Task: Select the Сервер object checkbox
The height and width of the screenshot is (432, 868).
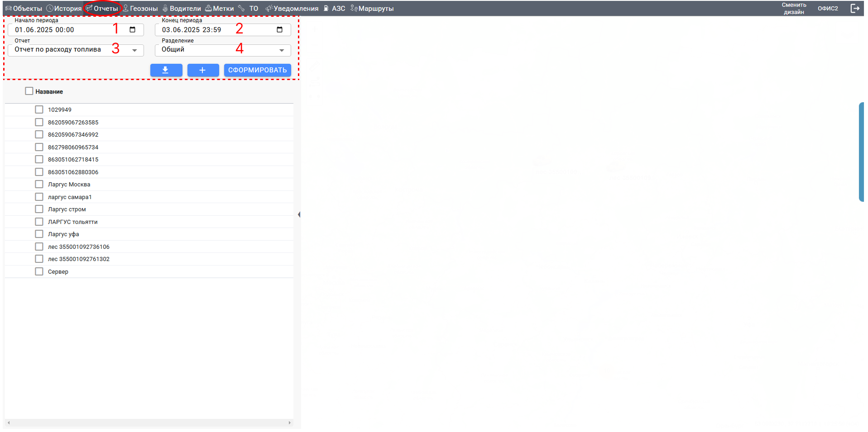Action: [39, 272]
